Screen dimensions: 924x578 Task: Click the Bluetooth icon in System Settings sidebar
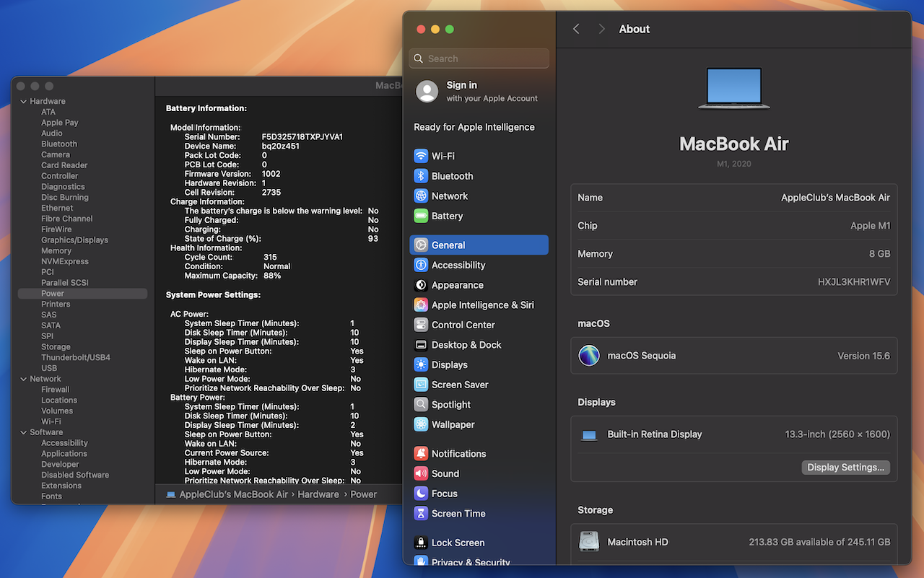(x=421, y=176)
